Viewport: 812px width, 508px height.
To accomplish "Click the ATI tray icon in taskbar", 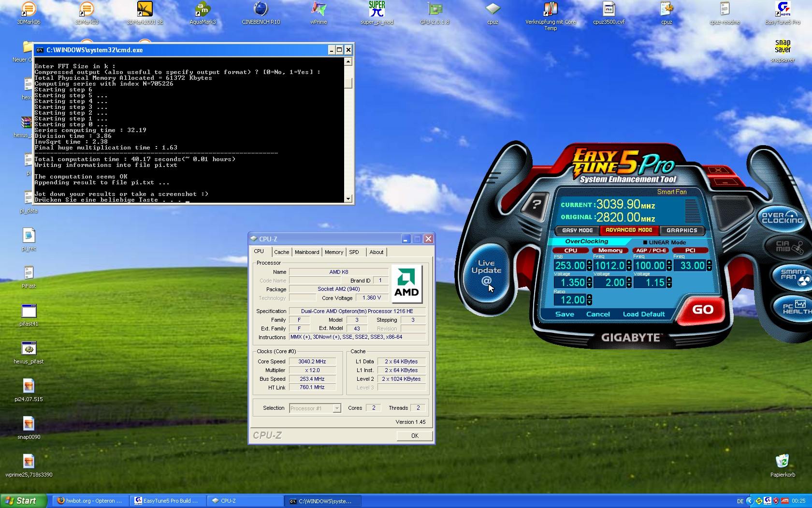I will 785,501.
